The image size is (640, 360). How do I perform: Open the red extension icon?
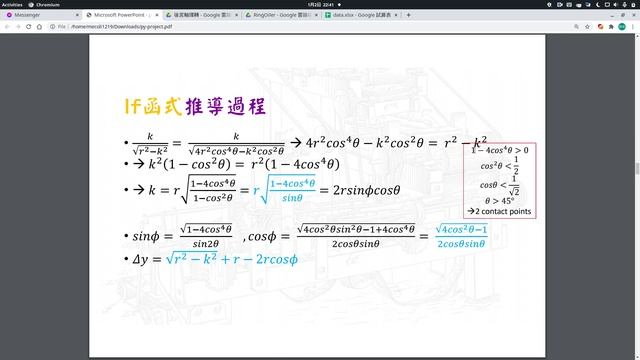pos(600,27)
